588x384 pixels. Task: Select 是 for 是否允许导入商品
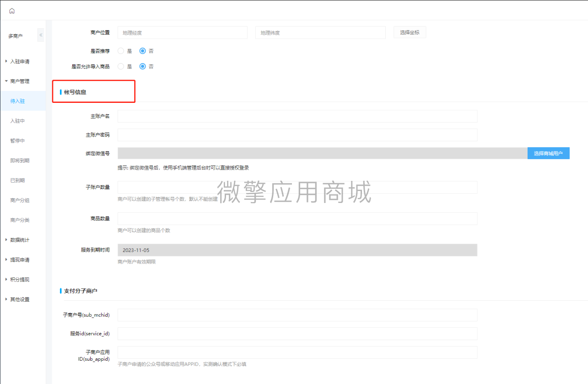(121, 66)
